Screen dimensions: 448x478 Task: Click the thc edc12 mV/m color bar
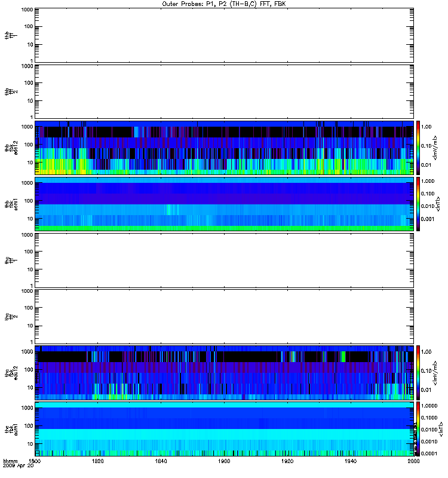418,372
